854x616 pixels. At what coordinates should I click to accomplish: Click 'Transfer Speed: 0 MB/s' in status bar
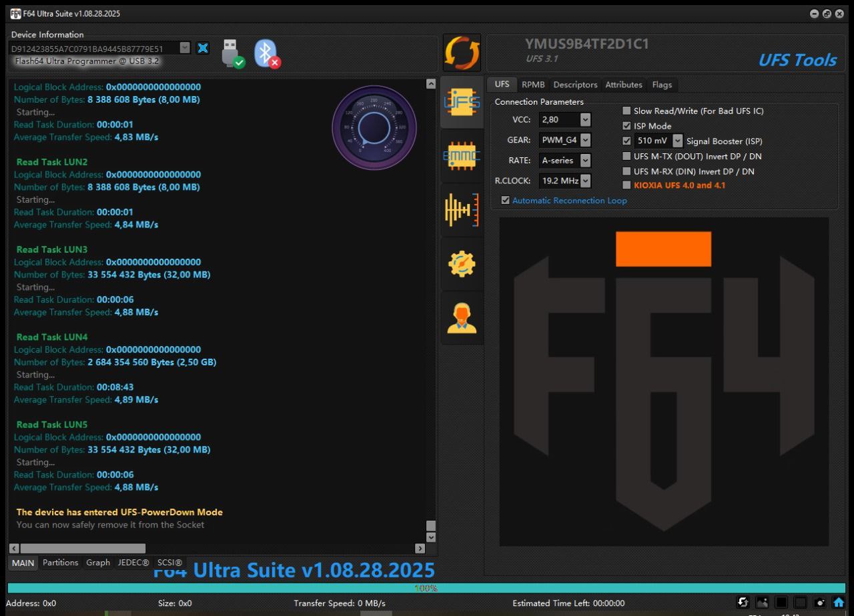[x=340, y=603]
